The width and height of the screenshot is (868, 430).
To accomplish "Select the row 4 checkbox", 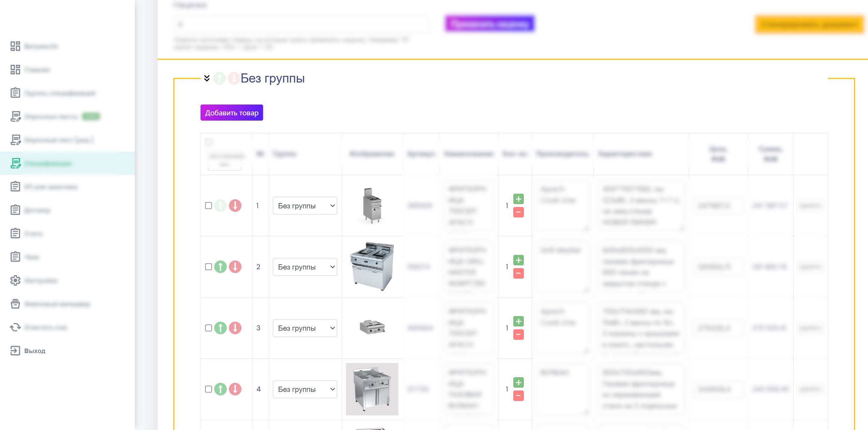I will click(209, 389).
